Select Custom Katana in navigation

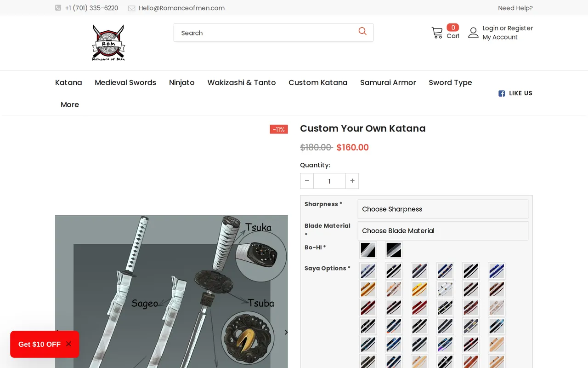tap(318, 82)
